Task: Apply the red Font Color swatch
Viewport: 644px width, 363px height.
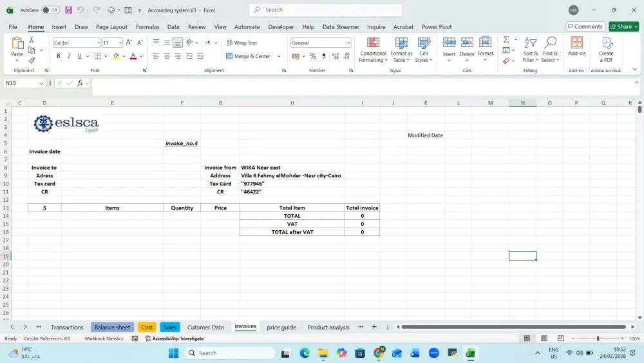Action: [x=133, y=56]
